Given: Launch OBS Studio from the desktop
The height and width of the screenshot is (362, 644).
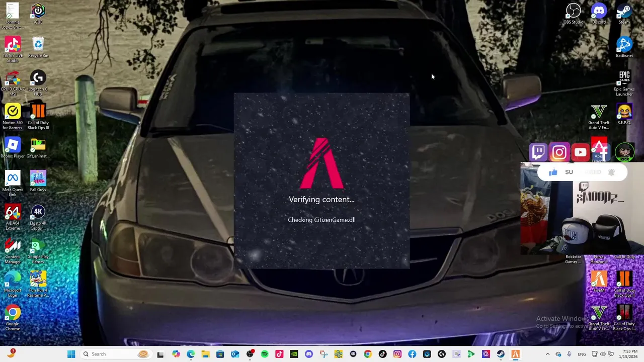Looking at the screenshot, I should point(573,14).
